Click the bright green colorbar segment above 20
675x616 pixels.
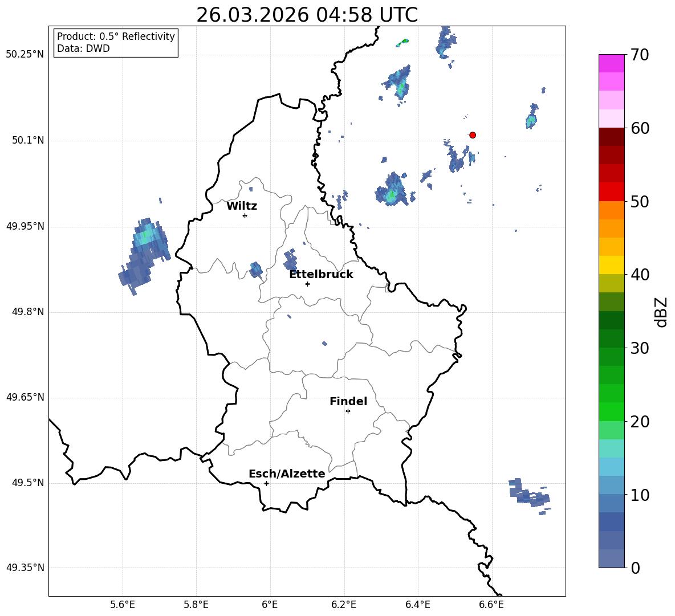[611, 411]
